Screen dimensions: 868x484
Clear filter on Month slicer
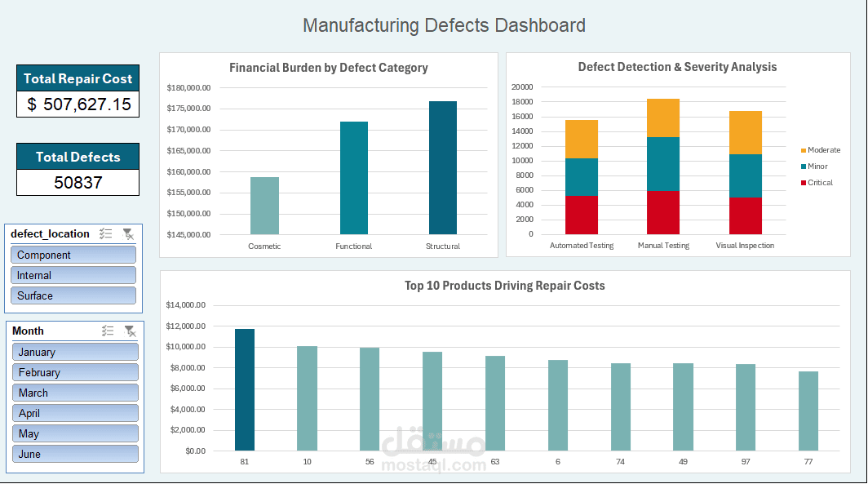pos(130,331)
